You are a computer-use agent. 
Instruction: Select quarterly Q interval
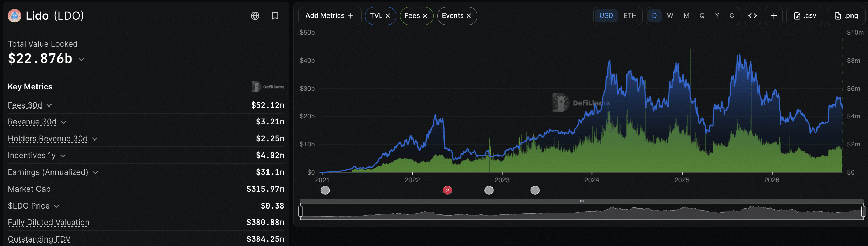[702, 16]
